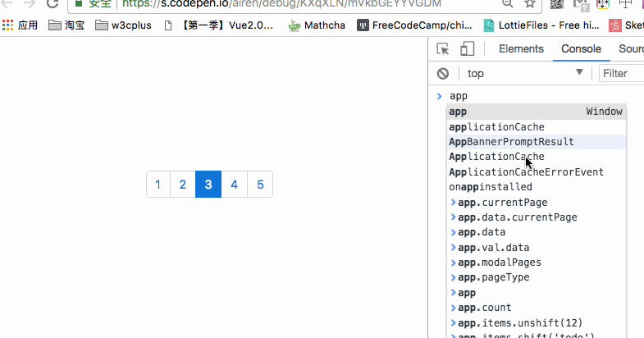The width and height of the screenshot is (644, 338).
Task: Select page 4 in pagination
Action: pos(235,185)
